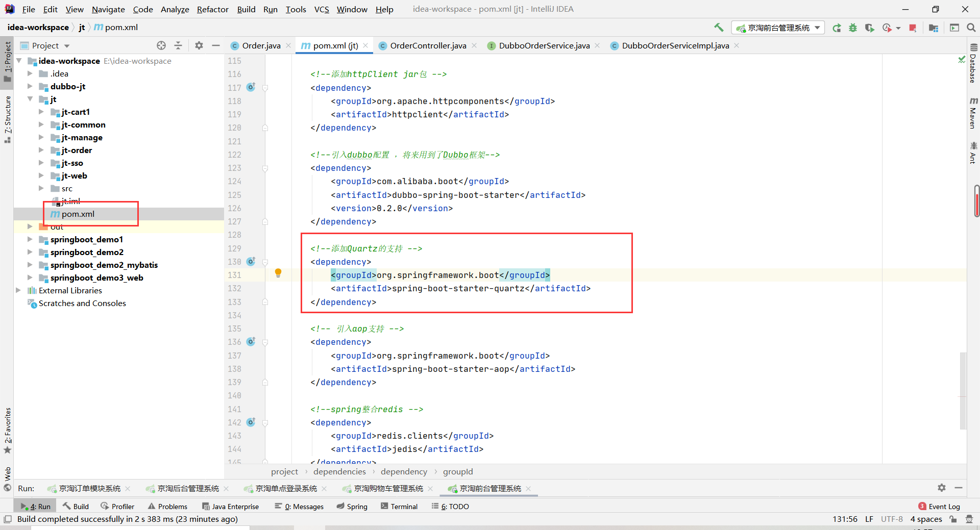
Task: Open the Spring tool window button
Action: 352,507
